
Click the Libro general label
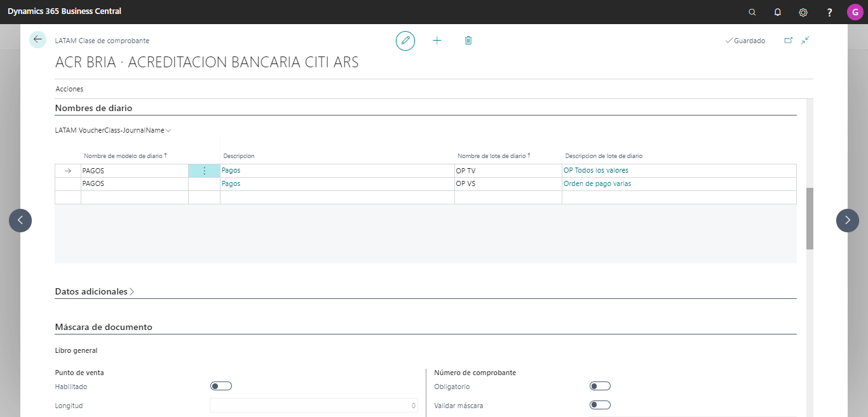pos(76,350)
